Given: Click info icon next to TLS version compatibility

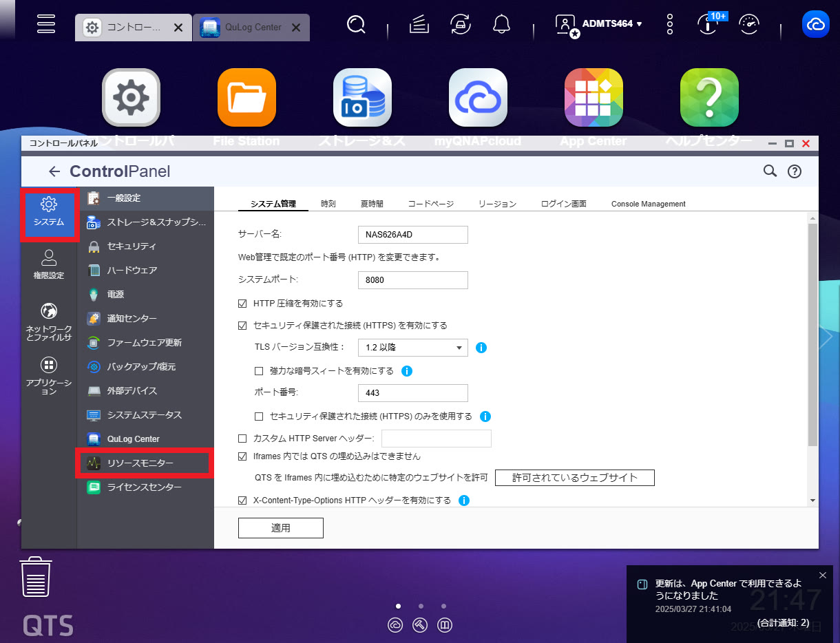Looking at the screenshot, I should 481,348.
